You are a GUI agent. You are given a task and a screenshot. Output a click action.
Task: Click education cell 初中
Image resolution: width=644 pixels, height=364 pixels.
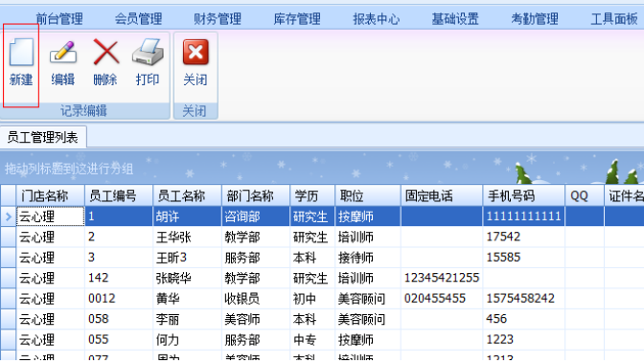[312, 298]
